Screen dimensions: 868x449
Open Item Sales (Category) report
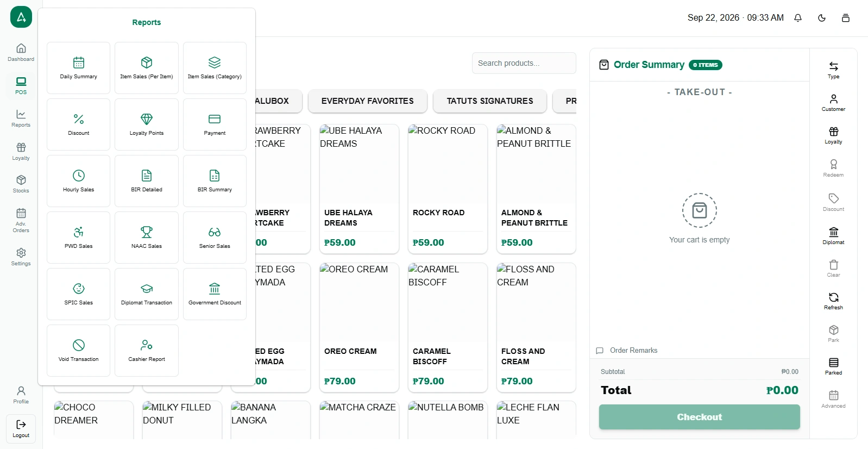[x=215, y=68]
